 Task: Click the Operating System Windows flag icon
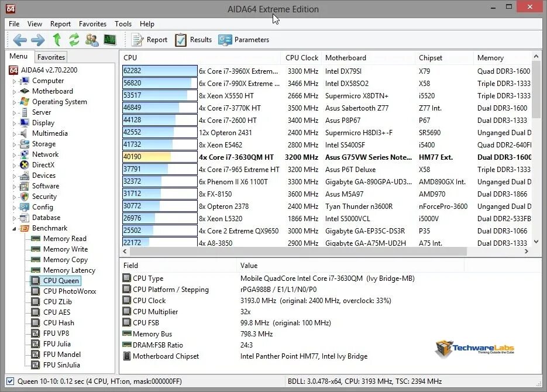[25, 102]
